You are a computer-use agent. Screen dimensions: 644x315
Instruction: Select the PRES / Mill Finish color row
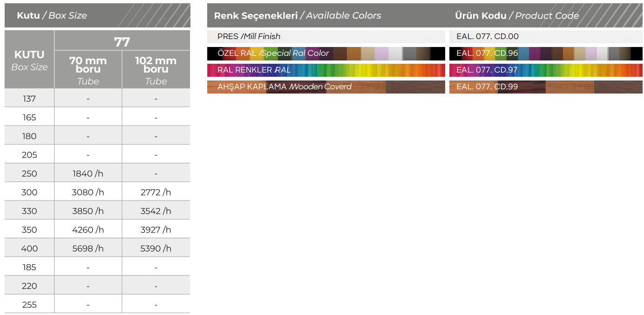[x=249, y=36]
